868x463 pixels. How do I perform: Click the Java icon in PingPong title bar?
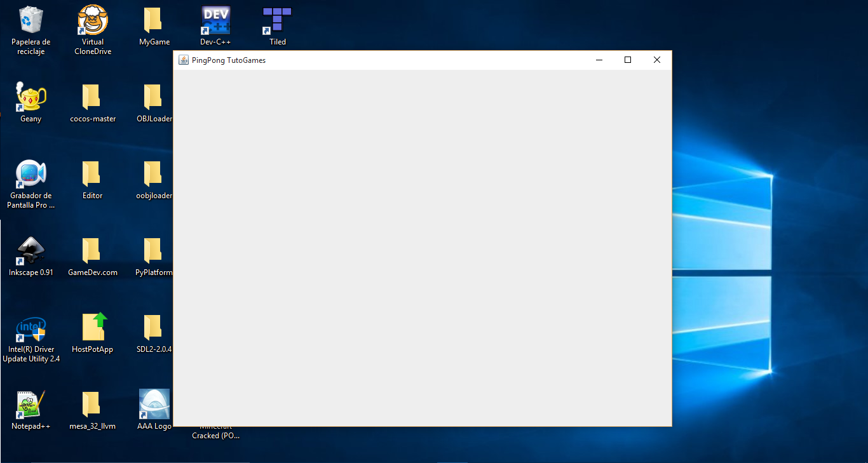[184, 60]
